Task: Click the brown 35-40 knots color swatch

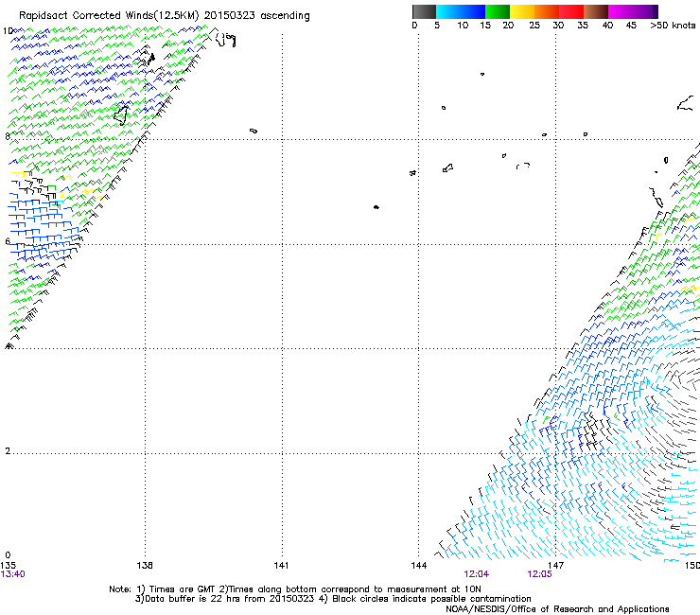Action: 596,11
